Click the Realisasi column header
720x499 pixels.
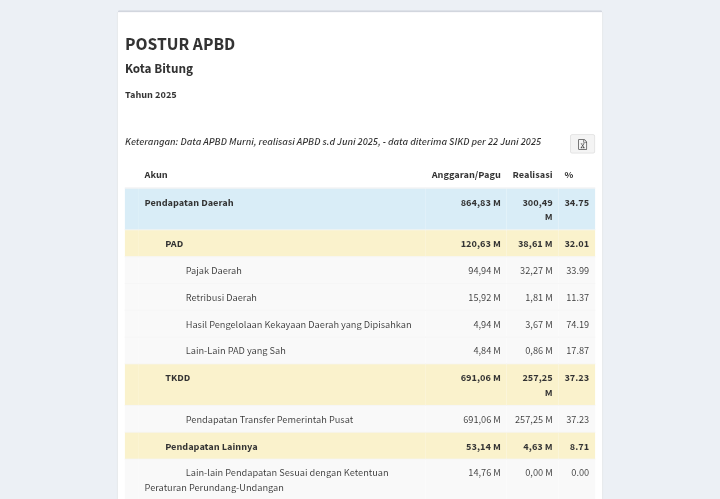click(532, 175)
